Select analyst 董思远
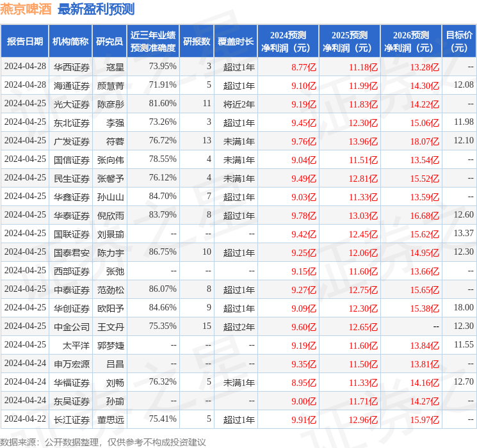This screenshot has width=477, height=448. point(111,419)
